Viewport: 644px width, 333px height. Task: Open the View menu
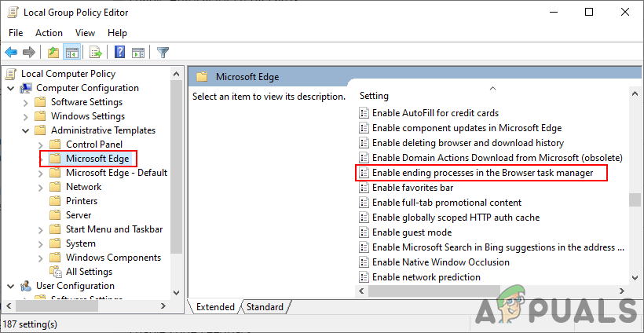pos(85,32)
